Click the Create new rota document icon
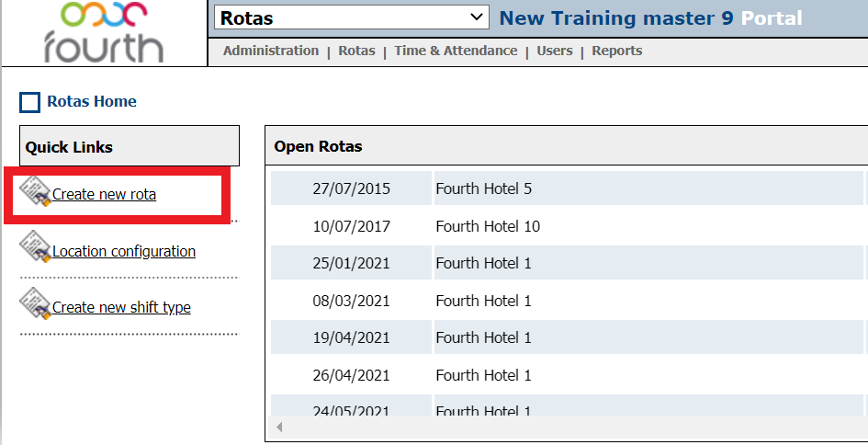The height and width of the screenshot is (445, 868). [x=36, y=191]
